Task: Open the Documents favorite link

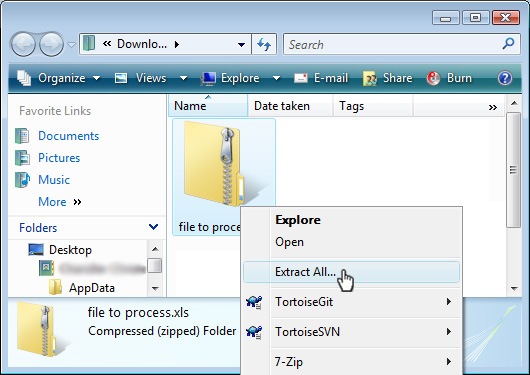Action: point(69,136)
